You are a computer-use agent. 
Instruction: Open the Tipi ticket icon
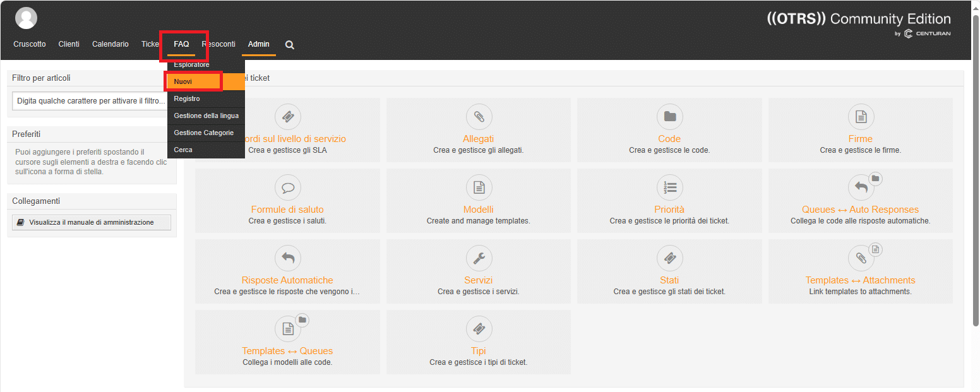(479, 329)
